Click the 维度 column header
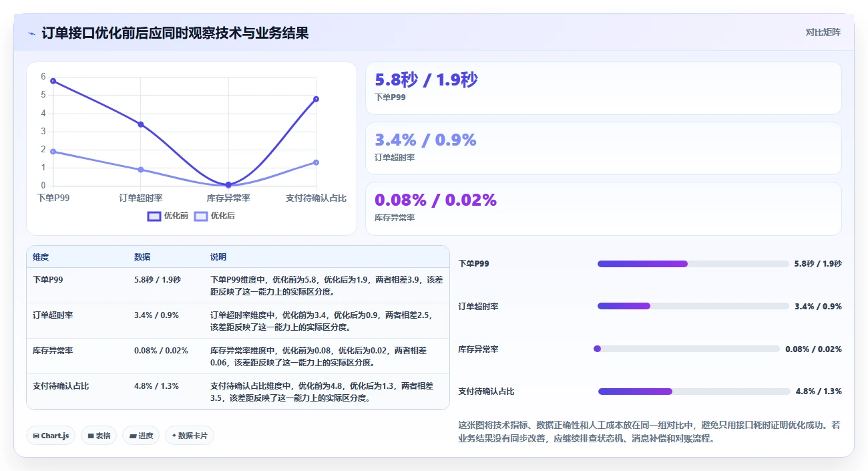868x471 pixels. tap(41, 257)
